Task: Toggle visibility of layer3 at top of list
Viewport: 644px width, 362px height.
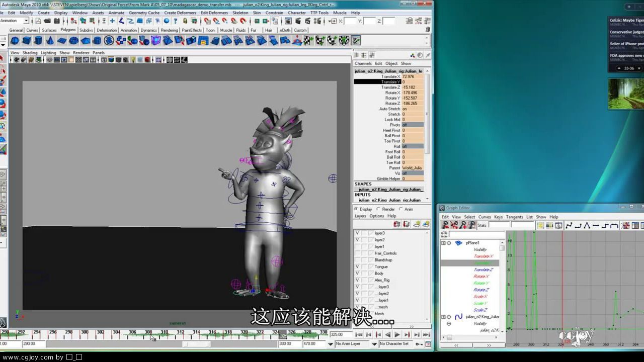Action: click(357, 233)
